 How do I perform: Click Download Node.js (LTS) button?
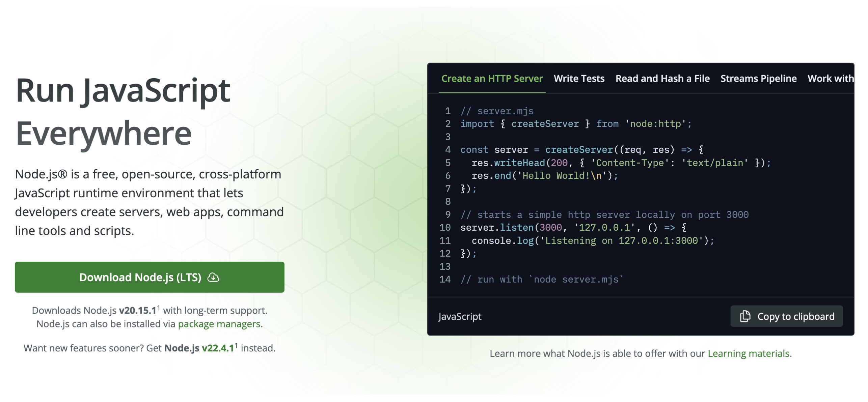point(150,277)
